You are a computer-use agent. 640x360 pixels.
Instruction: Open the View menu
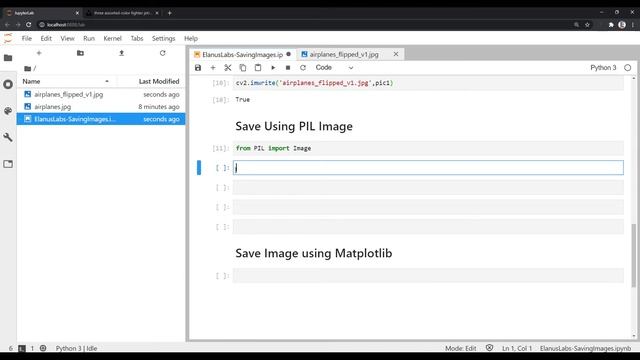tap(67, 38)
